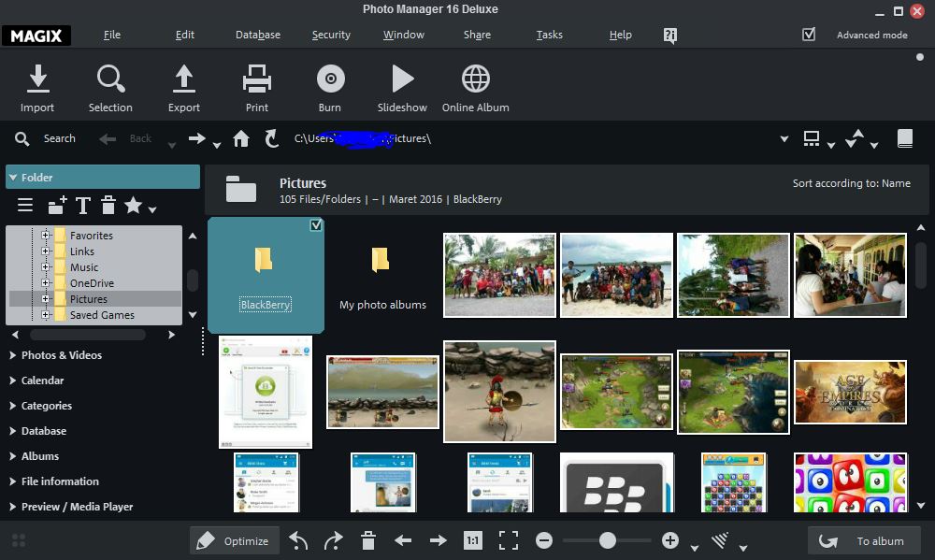This screenshot has width=935, height=560.
Task: Click the main thumbnail area scroll down arrow
Action: (x=921, y=505)
